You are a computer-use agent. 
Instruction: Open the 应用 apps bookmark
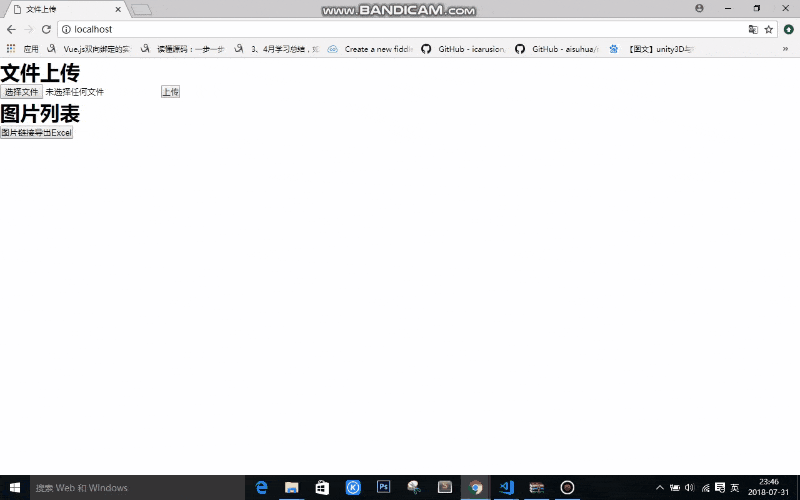(x=22, y=49)
